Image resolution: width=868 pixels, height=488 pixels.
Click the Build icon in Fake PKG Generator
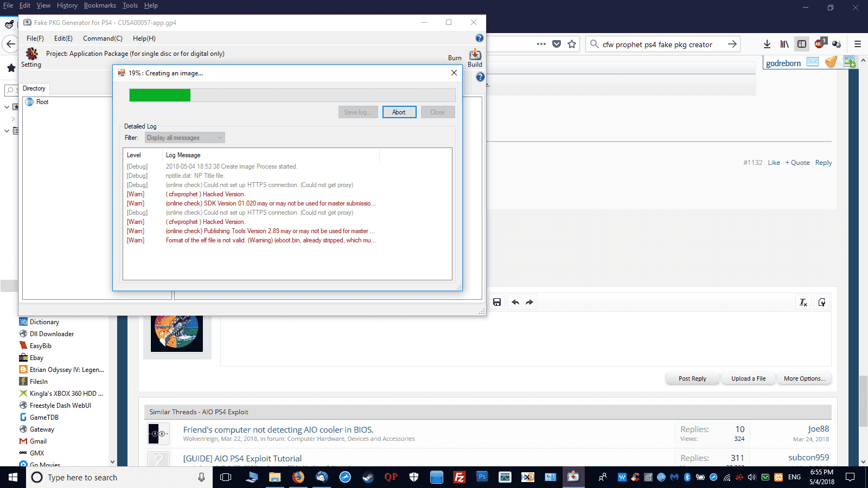(x=475, y=54)
